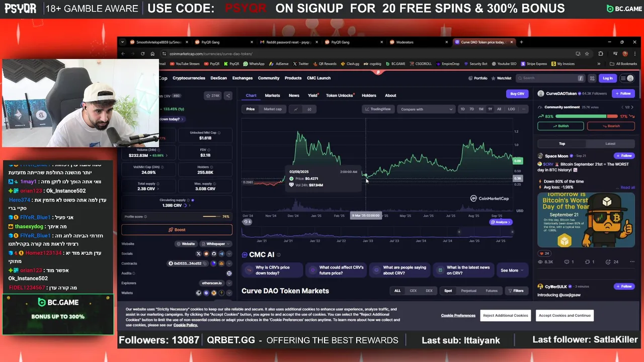
Task: Select Price chart toggle
Action: [x=251, y=109]
